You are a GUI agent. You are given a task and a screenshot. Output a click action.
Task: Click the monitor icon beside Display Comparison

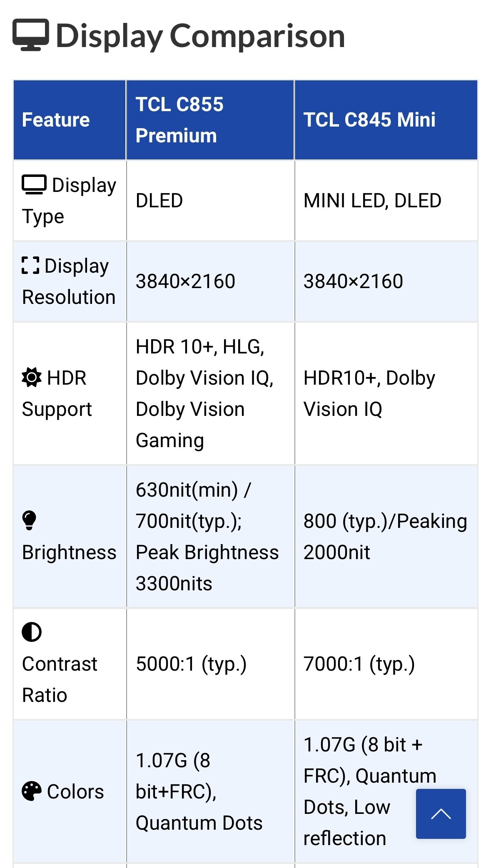[x=30, y=35]
